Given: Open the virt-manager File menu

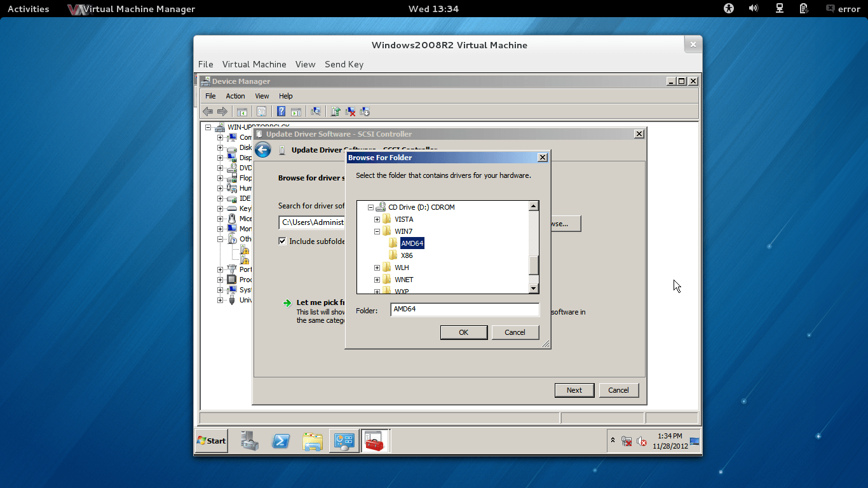Looking at the screenshot, I should click(x=205, y=64).
